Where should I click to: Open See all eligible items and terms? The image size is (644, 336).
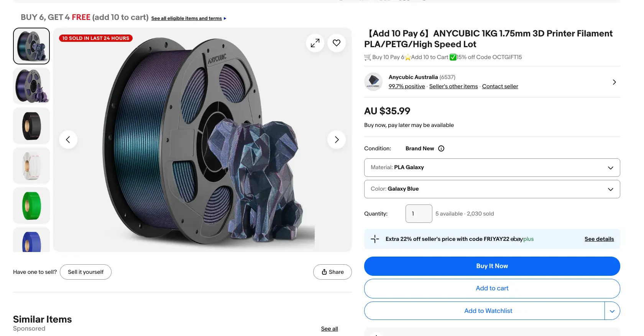[186, 18]
